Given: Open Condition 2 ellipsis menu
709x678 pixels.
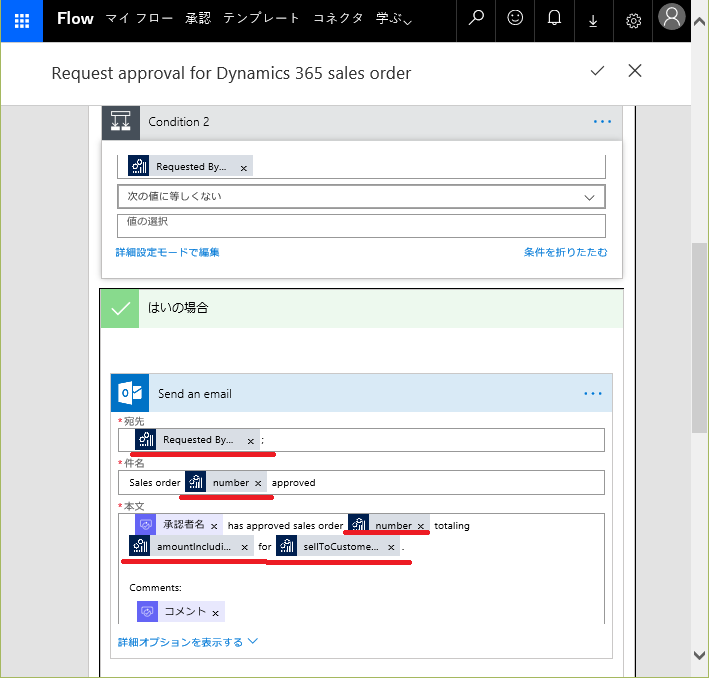Looking at the screenshot, I should click(602, 122).
